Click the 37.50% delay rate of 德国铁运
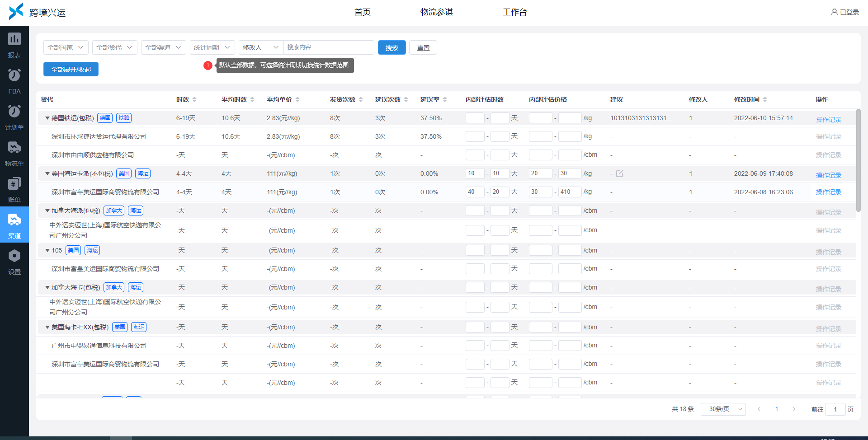The width and height of the screenshot is (868, 440). coord(431,118)
